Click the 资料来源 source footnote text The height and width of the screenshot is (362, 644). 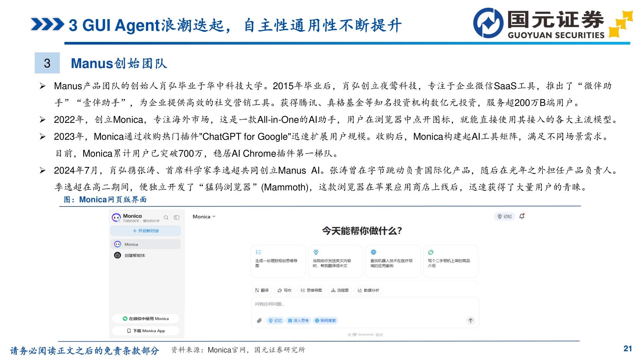238,350
